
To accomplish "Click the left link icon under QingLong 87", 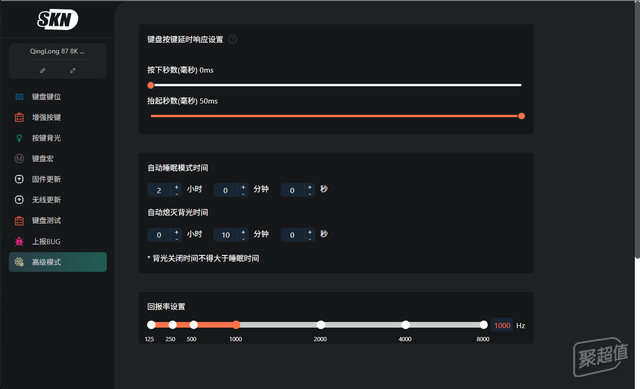I will (42, 71).
